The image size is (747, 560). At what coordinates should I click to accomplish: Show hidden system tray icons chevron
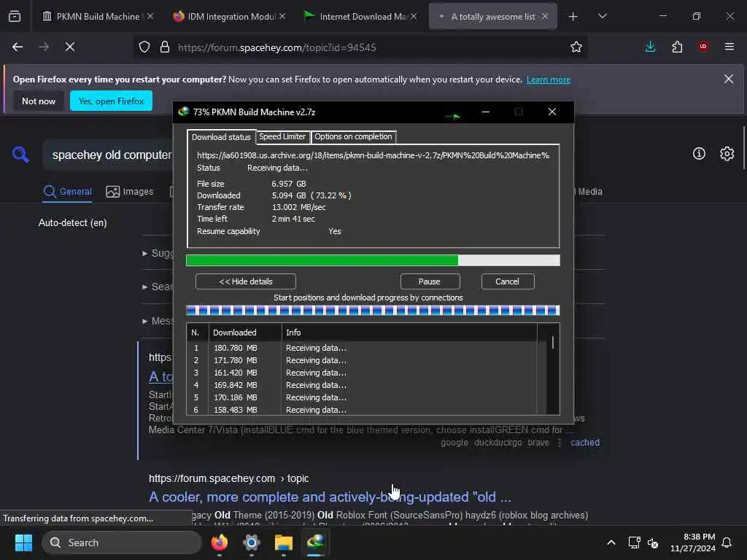click(611, 542)
